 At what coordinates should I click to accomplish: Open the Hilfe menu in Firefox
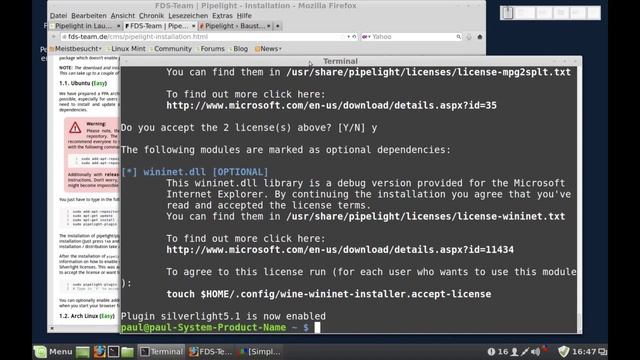(244, 16)
